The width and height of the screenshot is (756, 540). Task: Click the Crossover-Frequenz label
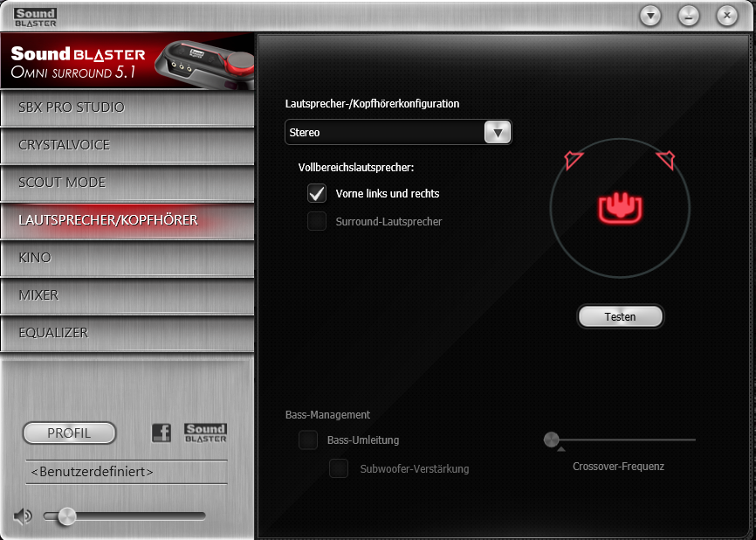point(618,467)
